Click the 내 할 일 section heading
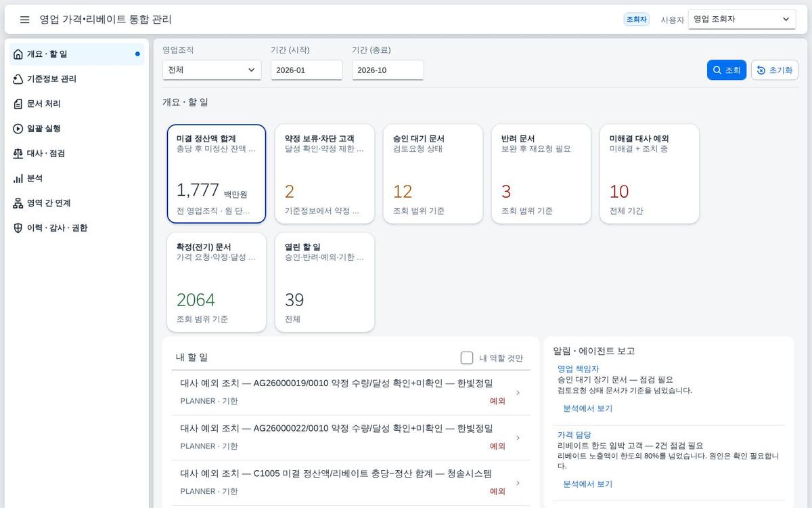 191,358
